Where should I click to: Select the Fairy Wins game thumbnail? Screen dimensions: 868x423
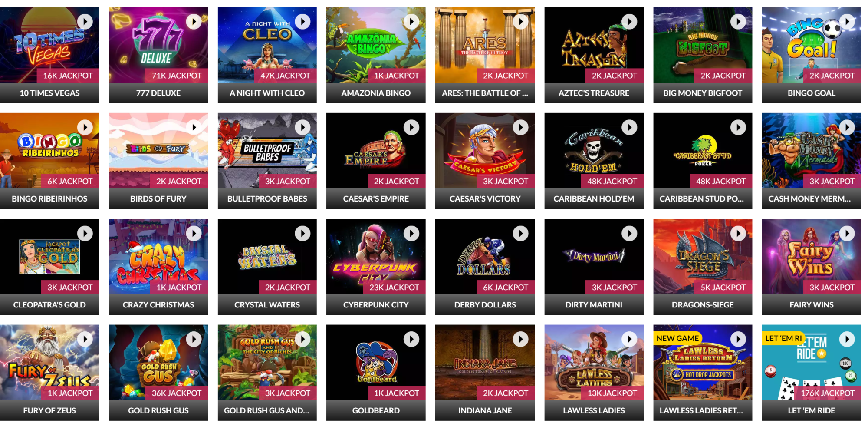click(812, 257)
